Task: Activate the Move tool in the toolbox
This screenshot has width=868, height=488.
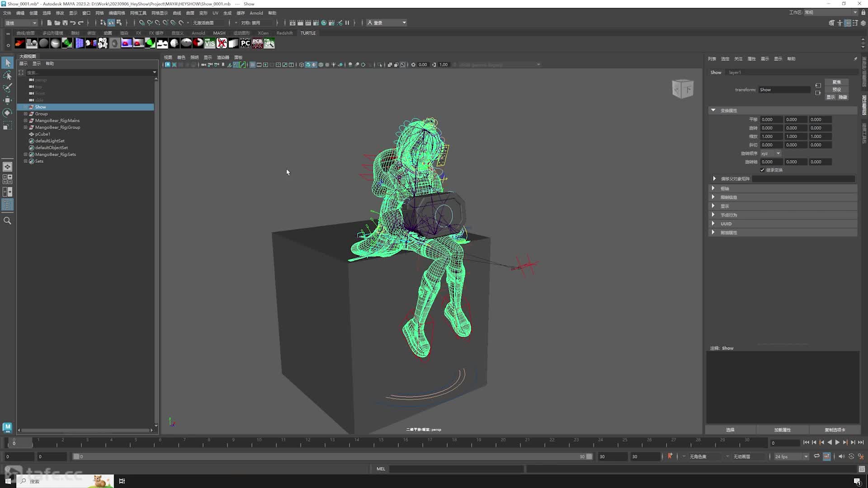Action: tap(8, 100)
